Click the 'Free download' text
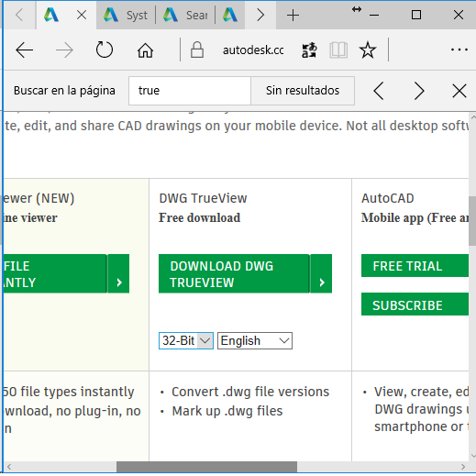 [x=199, y=217]
